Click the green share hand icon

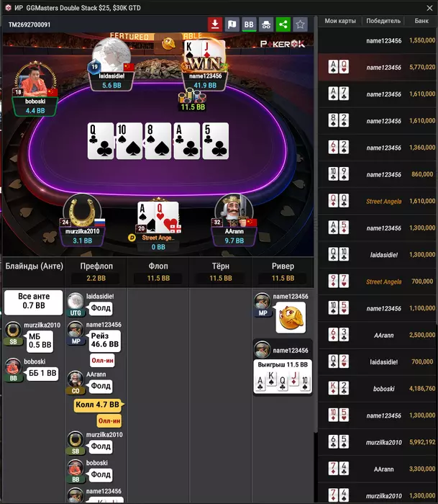pyautogui.click(x=283, y=24)
